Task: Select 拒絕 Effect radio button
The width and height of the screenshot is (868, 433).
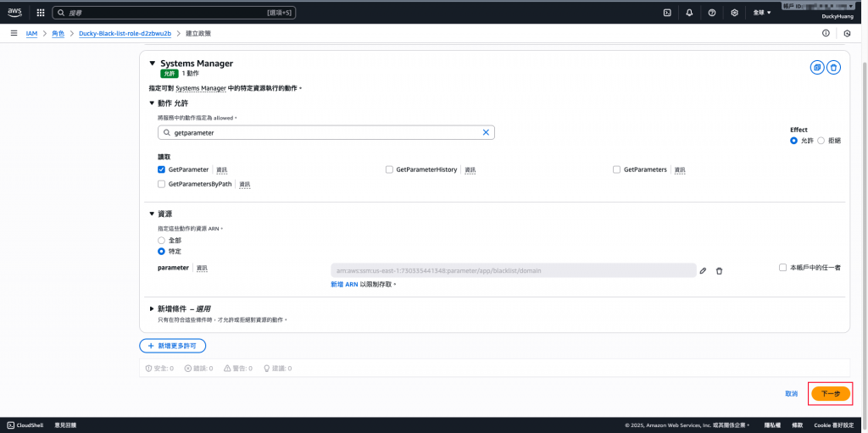Action: pyautogui.click(x=821, y=141)
